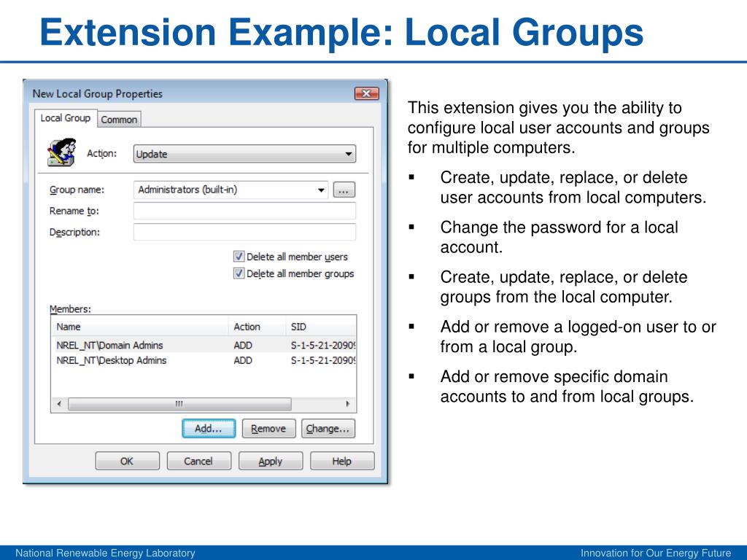Click the Add... button
The height and width of the screenshot is (560, 747).
pyautogui.click(x=209, y=429)
